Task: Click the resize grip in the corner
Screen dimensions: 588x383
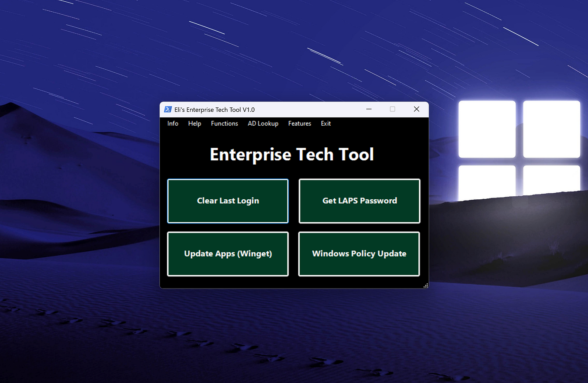Action: (x=425, y=285)
